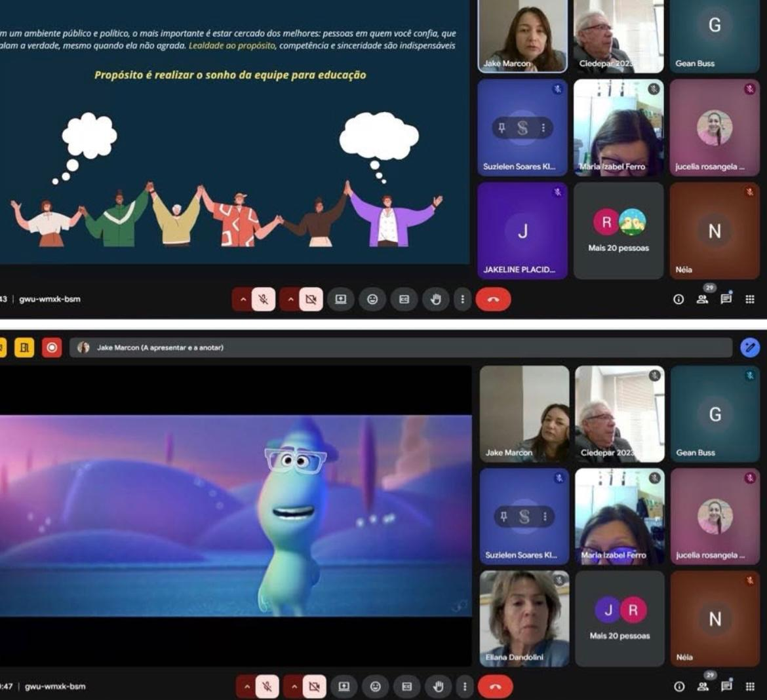Turn on the camera in the lower call
This screenshot has height=700, width=767.
315,686
